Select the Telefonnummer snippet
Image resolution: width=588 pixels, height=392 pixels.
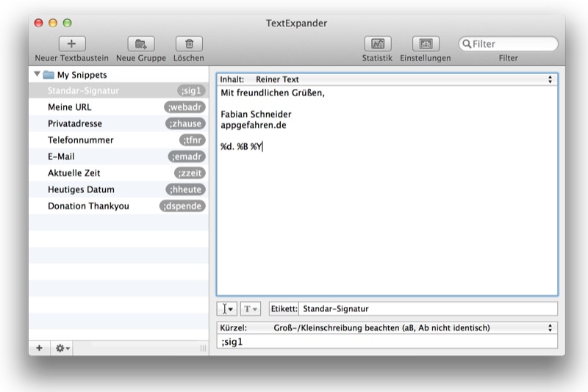[x=81, y=140]
